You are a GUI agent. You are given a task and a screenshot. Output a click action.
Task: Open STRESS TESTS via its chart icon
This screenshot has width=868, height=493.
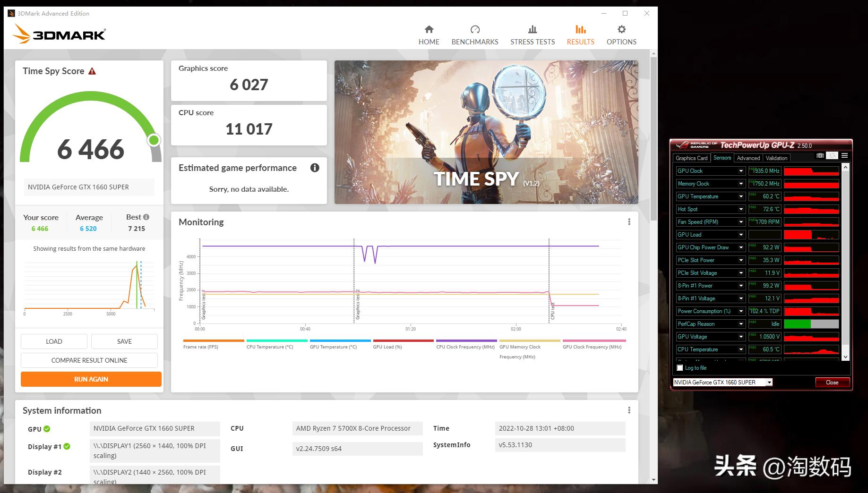click(x=532, y=29)
